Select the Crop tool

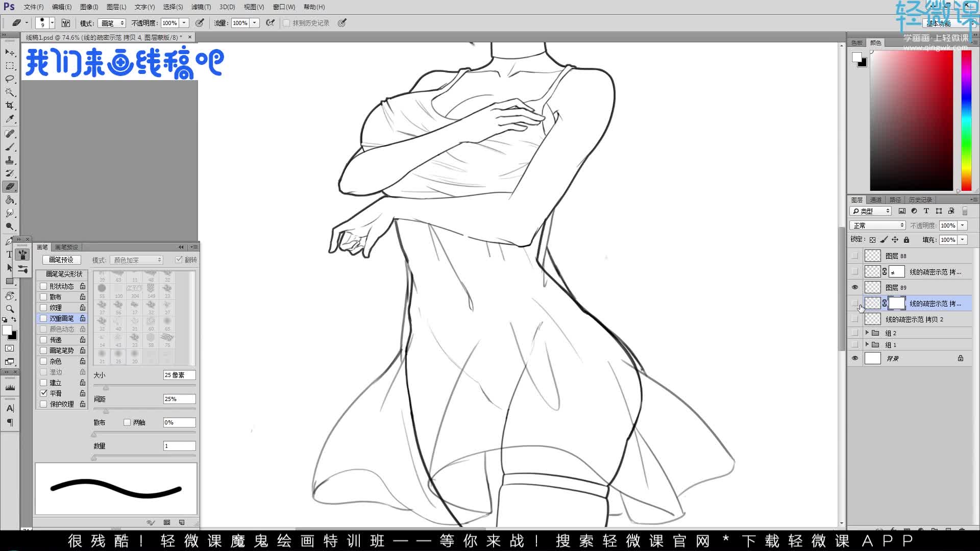pos(10,106)
